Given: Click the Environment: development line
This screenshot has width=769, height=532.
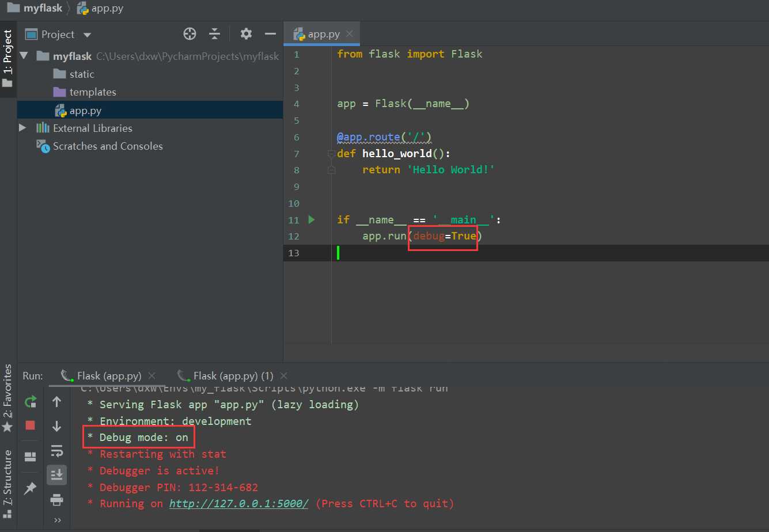Looking at the screenshot, I should pyautogui.click(x=169, y=421).
